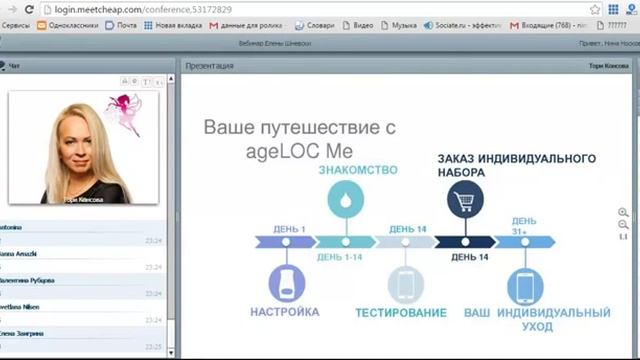Click the presenter webcam video thumbnail
640x360 pixels.
(84, 147)
